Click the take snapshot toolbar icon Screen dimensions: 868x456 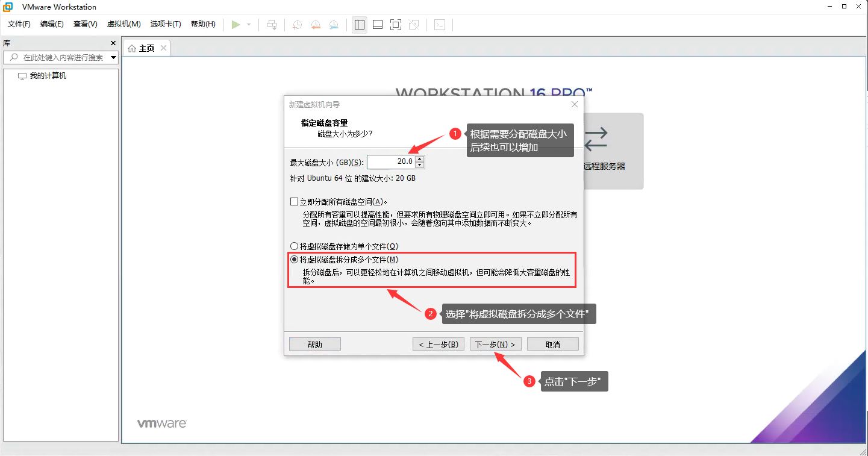(x=297, y=25)
